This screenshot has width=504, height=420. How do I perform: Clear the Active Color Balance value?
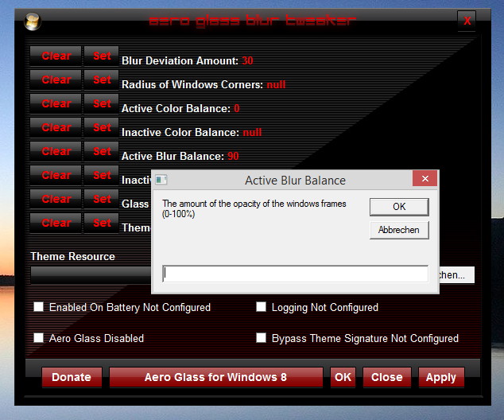[56, 103]
